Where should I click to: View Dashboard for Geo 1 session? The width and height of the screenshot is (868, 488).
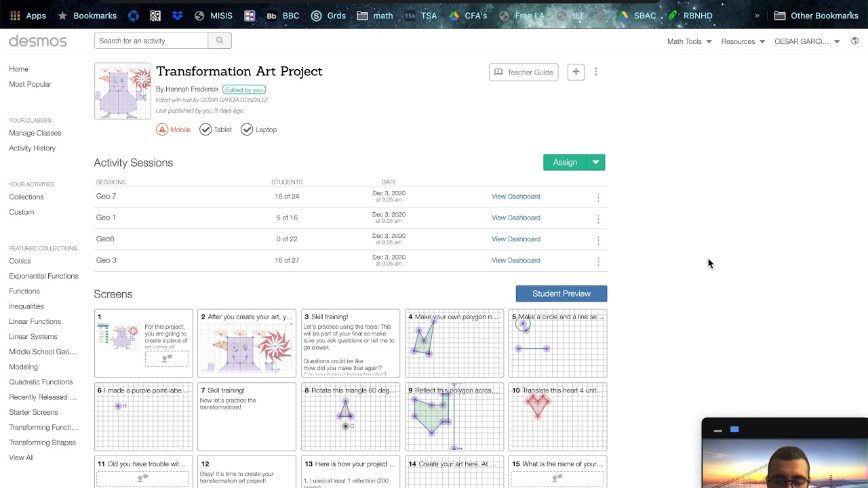point(516,218)
